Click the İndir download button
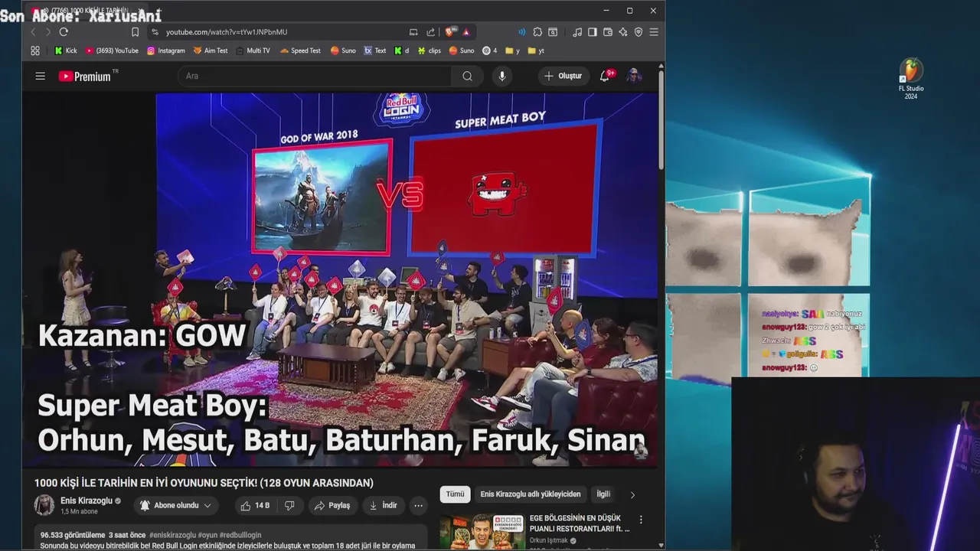Screen dimensions: 980x551 (x=383, y=506)
